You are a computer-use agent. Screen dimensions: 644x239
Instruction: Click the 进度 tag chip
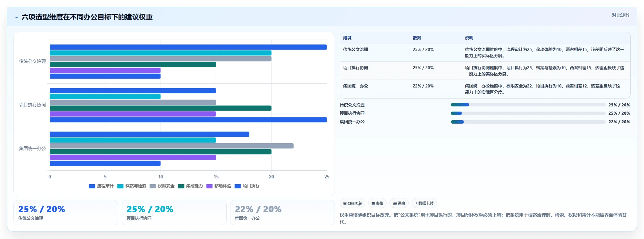point(399,203)
